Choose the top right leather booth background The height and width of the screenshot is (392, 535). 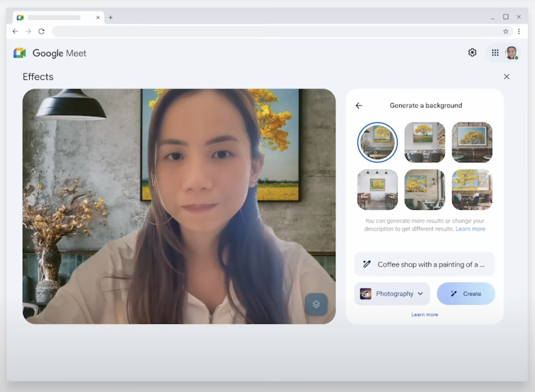472,142
